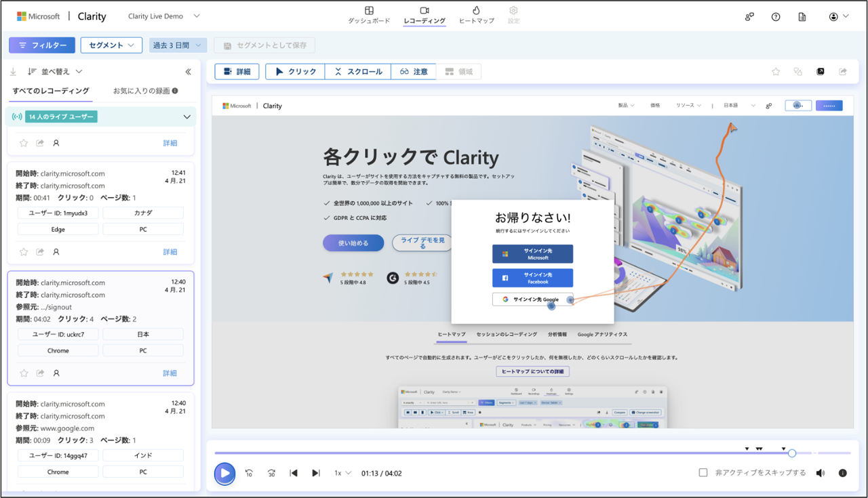Click the フィルター button
Screen dimensions: 868x498
(x=42, y=45)
